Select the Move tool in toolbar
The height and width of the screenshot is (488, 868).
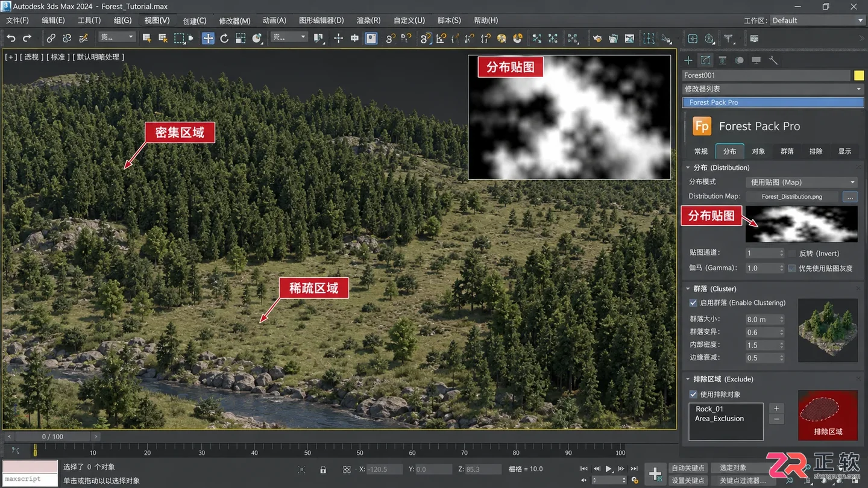pyautogui.click(x=208, y=38)
